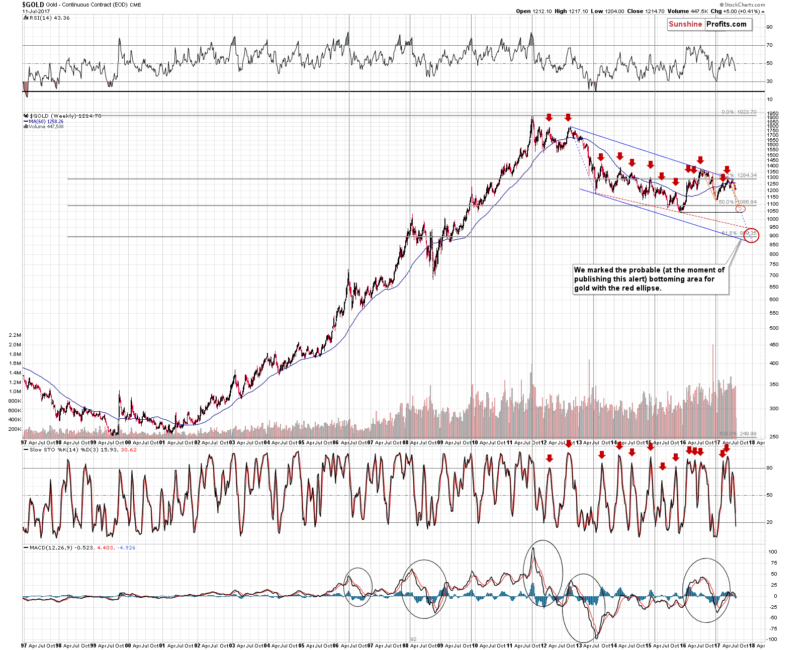The image size is (812, 650).
Task: Select the $GOLD (Weekly) 1214.70 legend entry
Action: [62, 116]
